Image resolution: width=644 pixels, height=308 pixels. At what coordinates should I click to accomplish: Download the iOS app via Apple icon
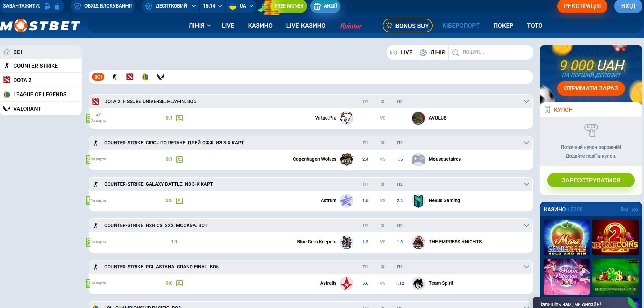(57, 6)
